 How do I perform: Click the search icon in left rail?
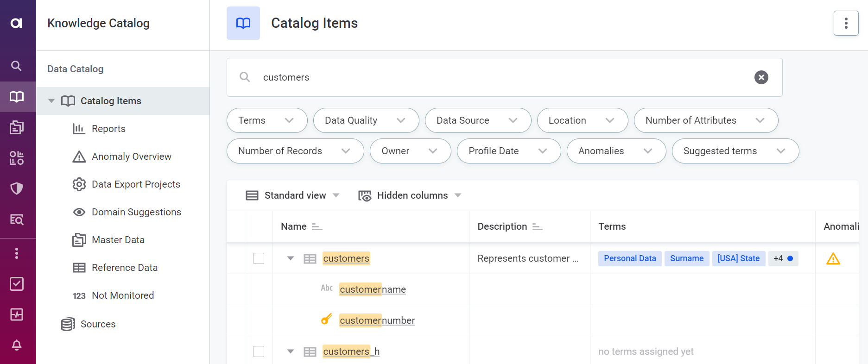tap(17, 66)
